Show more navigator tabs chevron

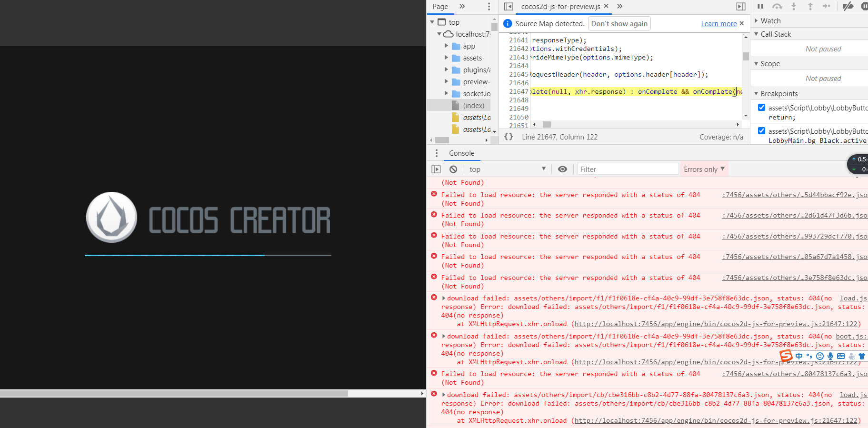click(x=462, y=6)
